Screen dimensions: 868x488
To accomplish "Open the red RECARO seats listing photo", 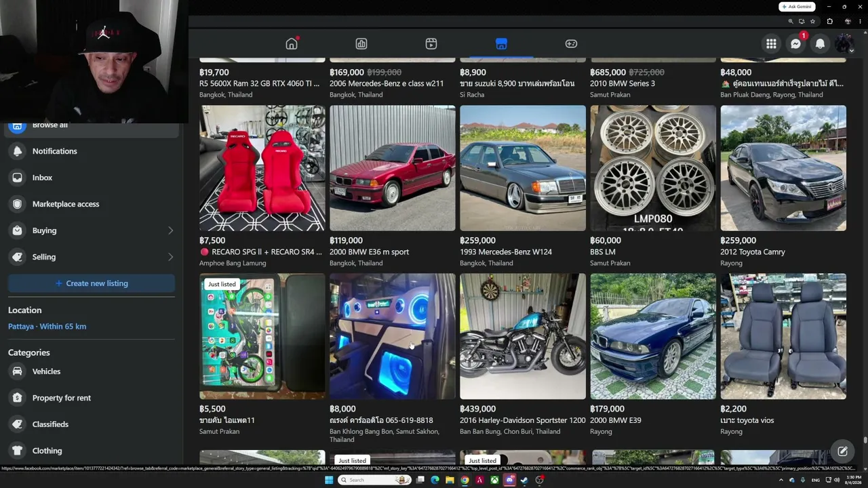I will tap(262, 168).
